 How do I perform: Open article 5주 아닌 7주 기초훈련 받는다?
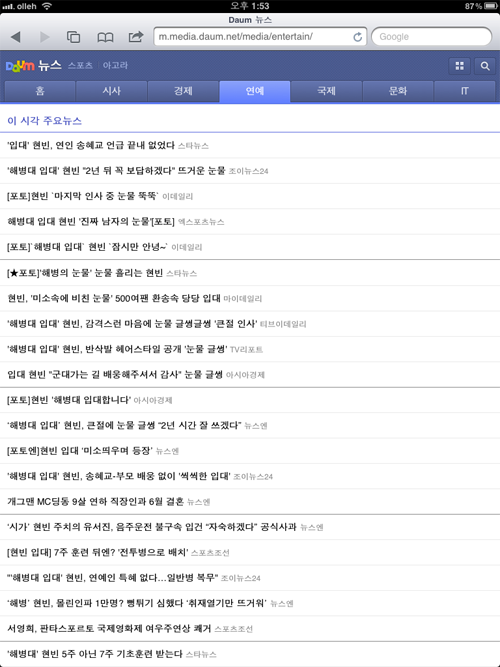click(250, 654)
